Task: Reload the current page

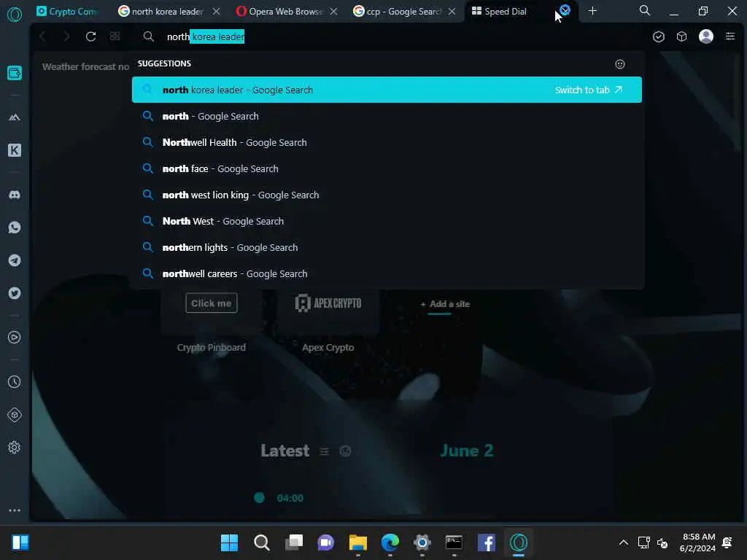Action: pyautogui.click(x=90, y=36)
